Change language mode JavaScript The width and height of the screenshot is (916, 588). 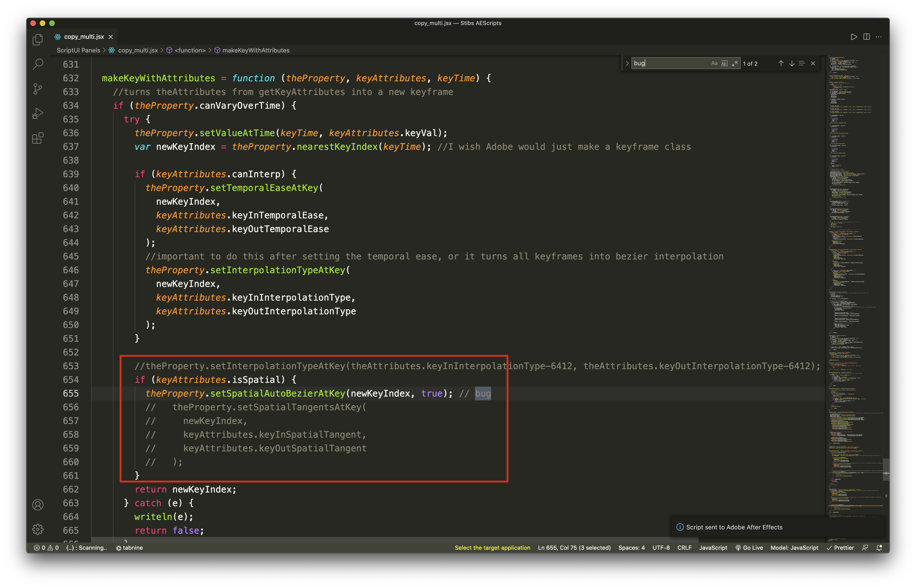713,548
